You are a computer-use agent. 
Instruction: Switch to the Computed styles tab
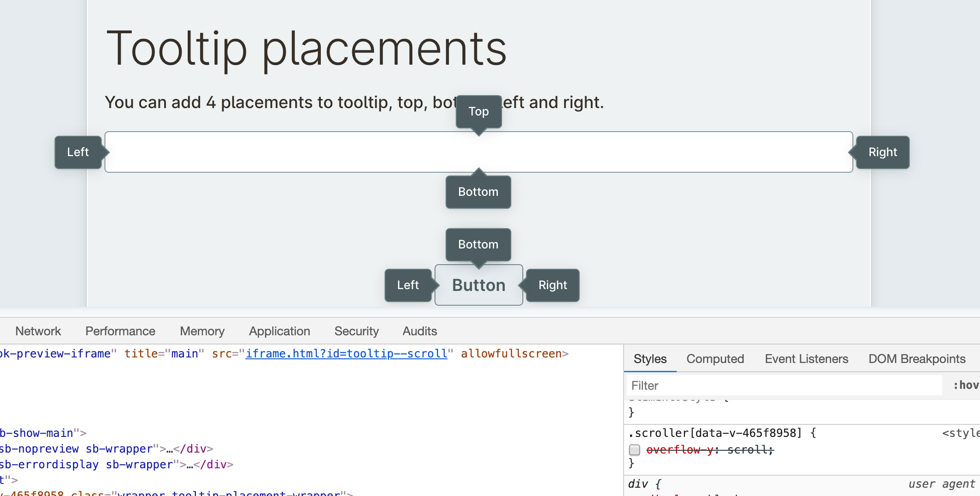715,359
